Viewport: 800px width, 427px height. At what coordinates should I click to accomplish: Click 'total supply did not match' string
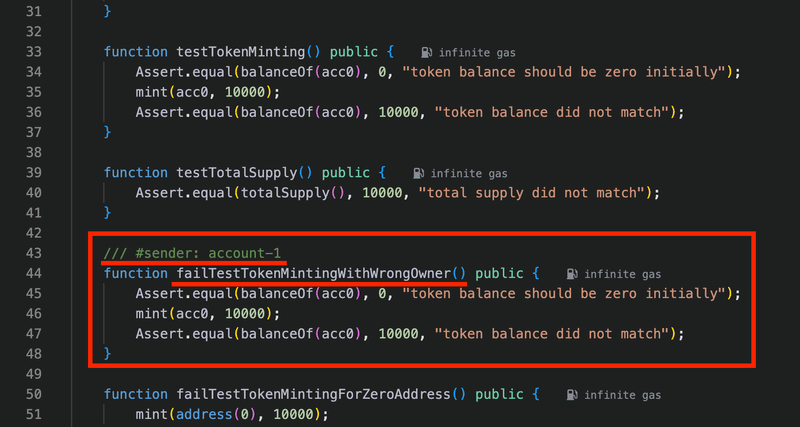point(532,193)
